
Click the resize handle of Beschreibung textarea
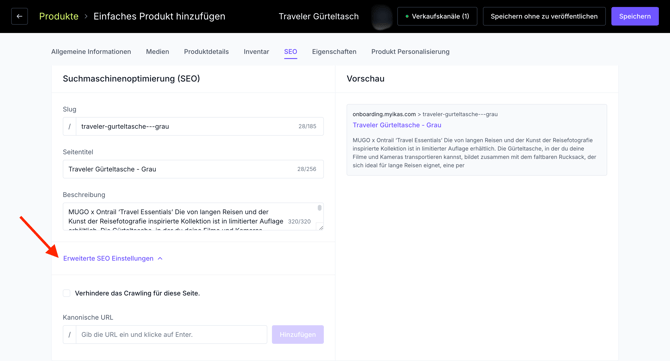tap(321, 227)
